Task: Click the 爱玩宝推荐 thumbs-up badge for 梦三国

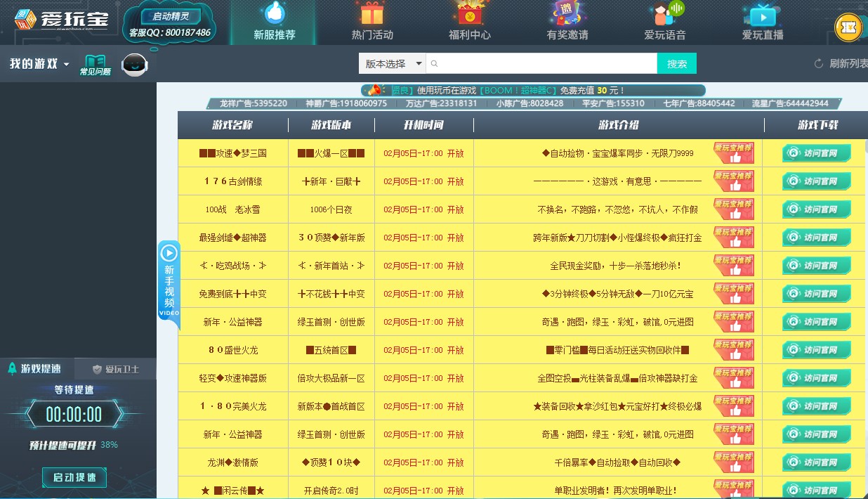Action: click(734, 153)
